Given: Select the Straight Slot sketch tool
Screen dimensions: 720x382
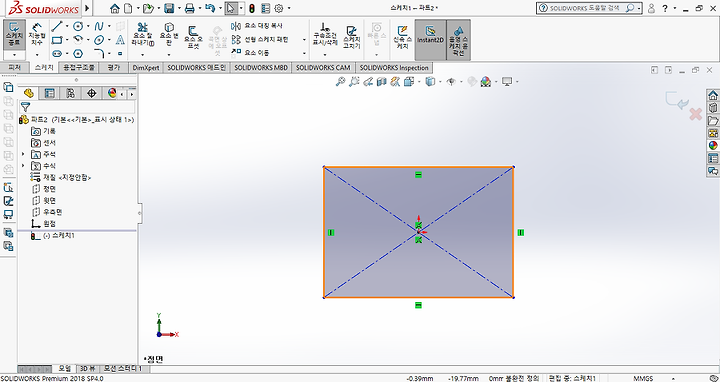Looking at the screenshot, I should click(x=57, y=54).
